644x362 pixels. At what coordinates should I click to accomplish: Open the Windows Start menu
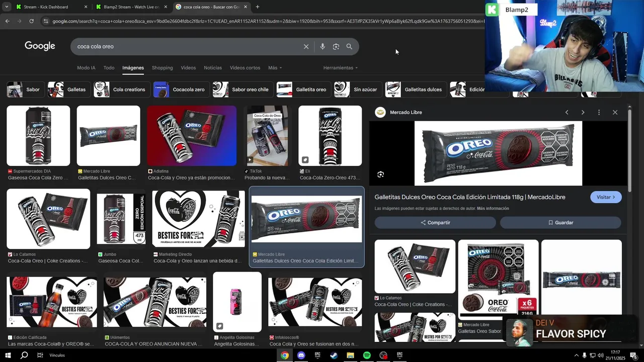point(8,355)
